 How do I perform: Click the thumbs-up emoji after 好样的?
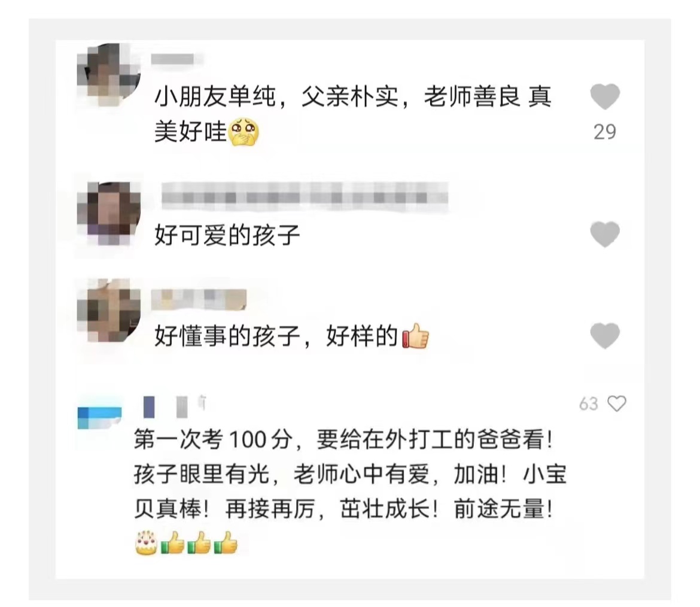416,336
